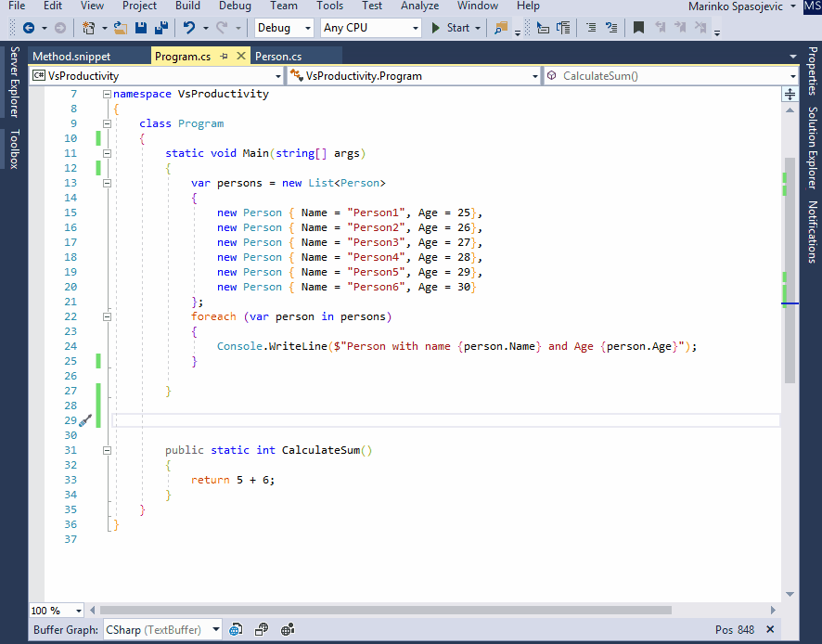The height and width of the screenshot is (644, 822).
Task: Collapse the namespace VsProductivity block
Action: coord(107,94)
